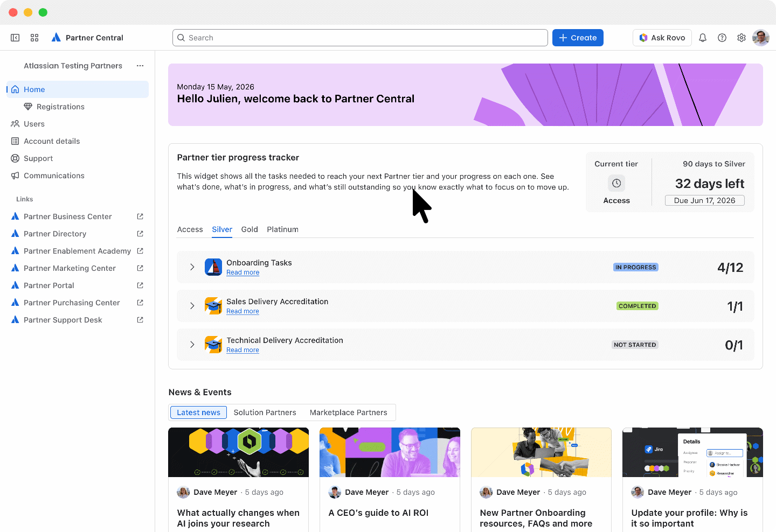Open external link icon for Partner Portal
776x532 pixels.
[x=140, y=285]
